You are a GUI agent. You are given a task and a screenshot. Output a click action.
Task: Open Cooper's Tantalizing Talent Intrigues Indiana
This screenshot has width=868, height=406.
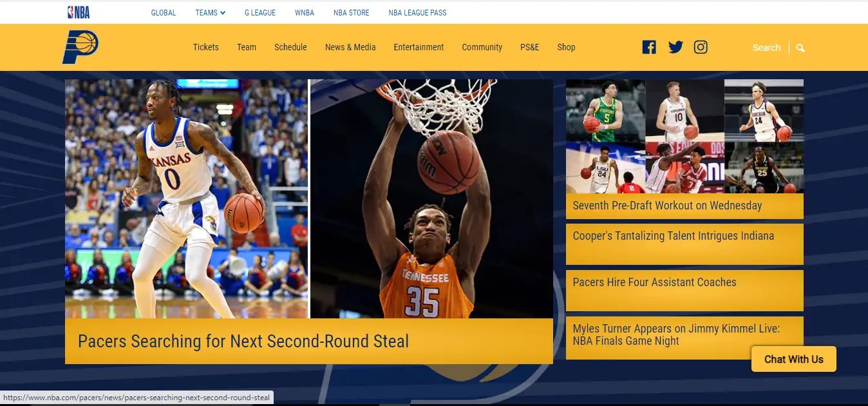[674, 236]
